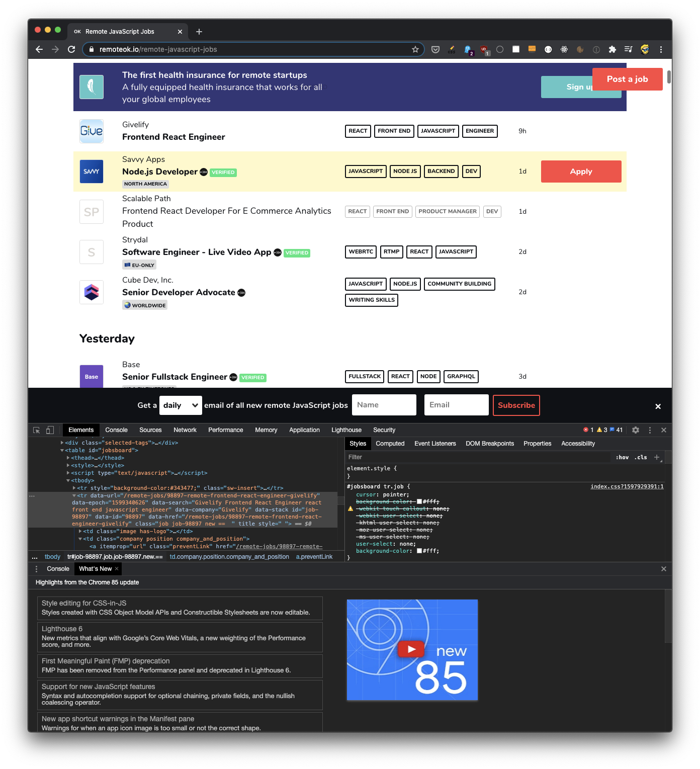Image resolution: width=700 pixels, height=769 pixels.
Task: Click the element inspector picker icon
Action: 36,430
